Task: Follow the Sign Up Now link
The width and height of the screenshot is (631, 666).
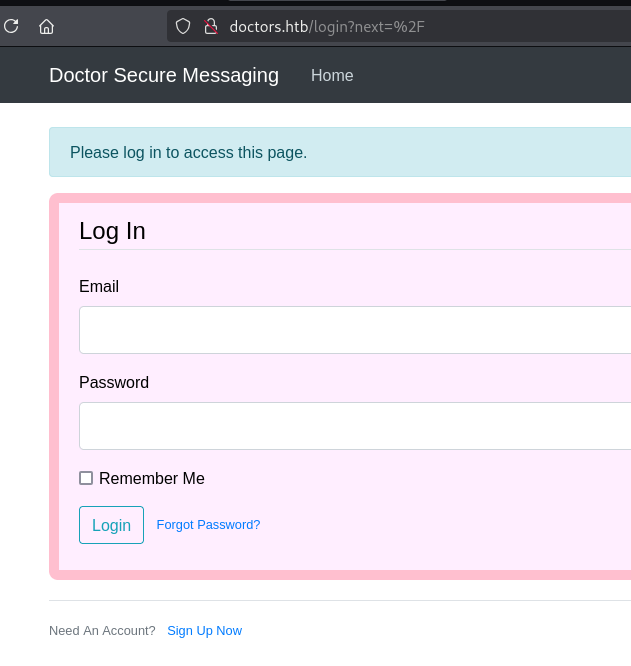Action: pyautogui.click(x=205, y=631)
